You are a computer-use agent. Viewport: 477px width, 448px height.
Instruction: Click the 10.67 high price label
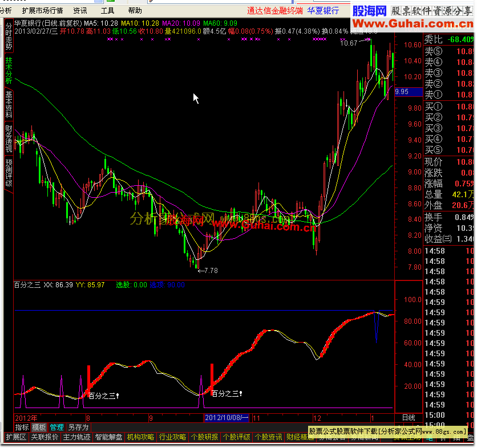click(349, 43)
